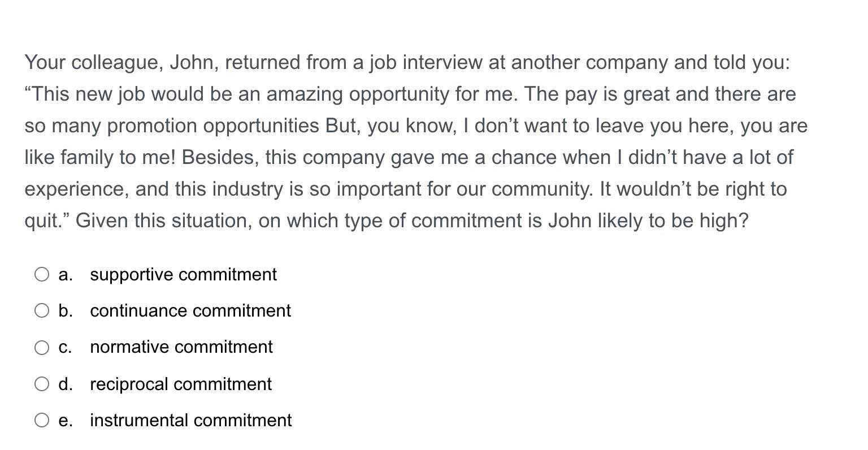Click the 'instrumental commitment' option label

(x=190, y=420)
